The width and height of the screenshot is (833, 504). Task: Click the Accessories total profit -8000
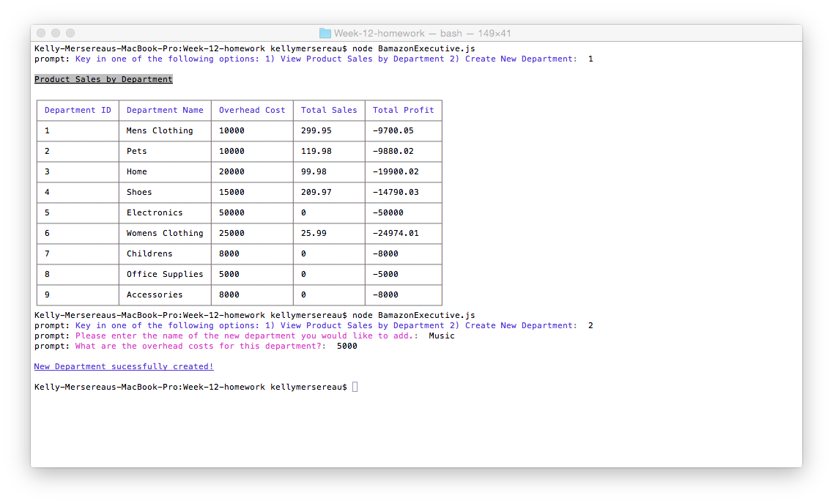tap(385, 294)
